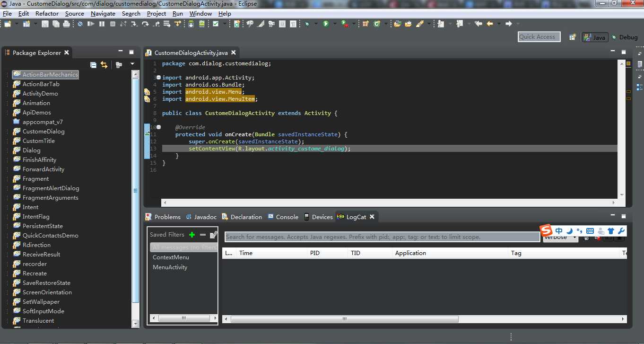Viewport: 644px width, 344px height.
Task: Open Sogou soft keyboard icon
Action: [590, 231]
